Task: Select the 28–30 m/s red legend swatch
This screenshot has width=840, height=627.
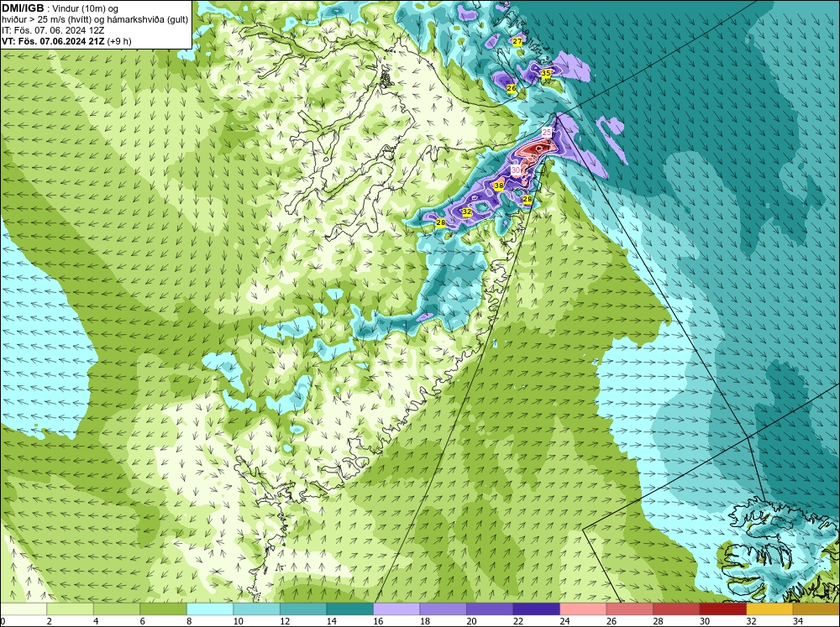Action: 676,609
